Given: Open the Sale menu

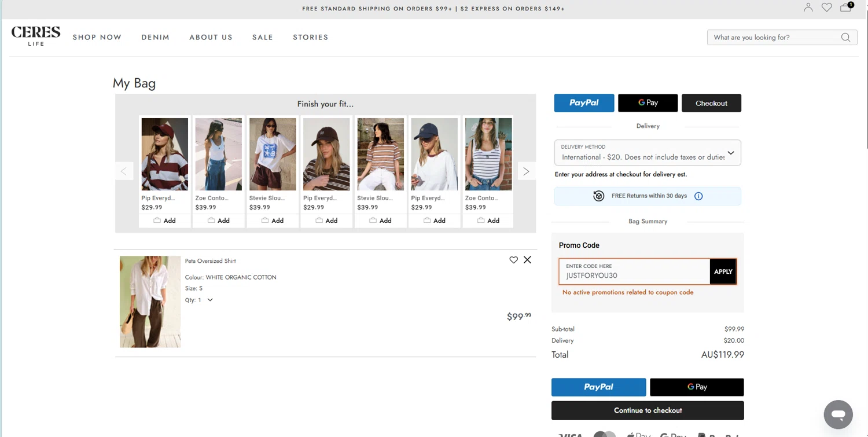Looking at the screenshot, I should point(263,37).
